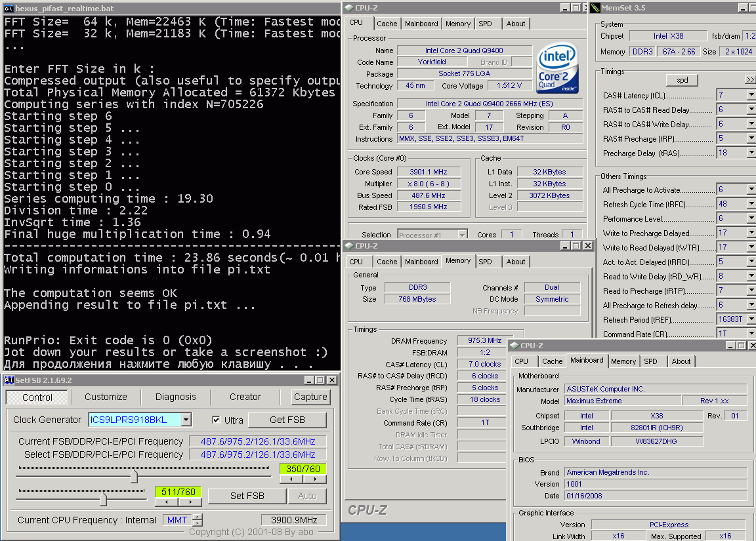The image size is (756, 541).
Task: Open the Creator tab in SetFSB
Action: pos(245,397)
